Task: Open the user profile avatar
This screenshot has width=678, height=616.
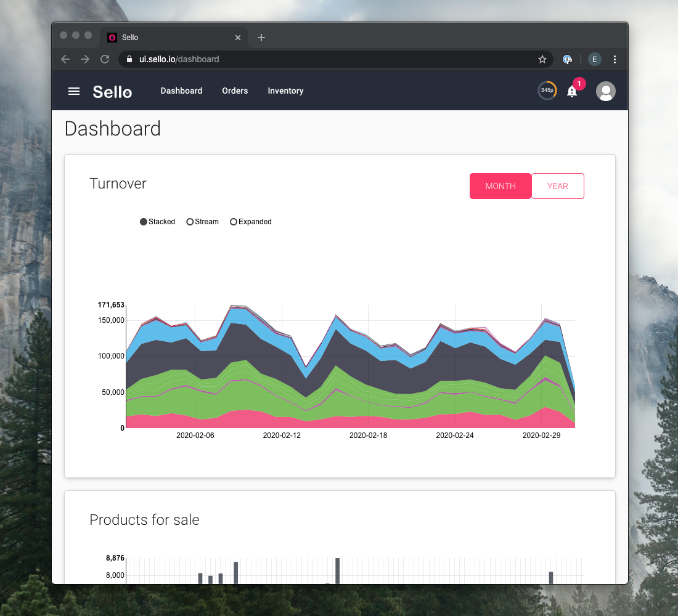Action: tap(605, 91)
